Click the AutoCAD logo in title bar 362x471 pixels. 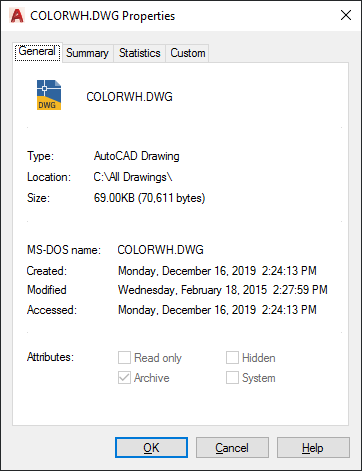coord(17,16)
